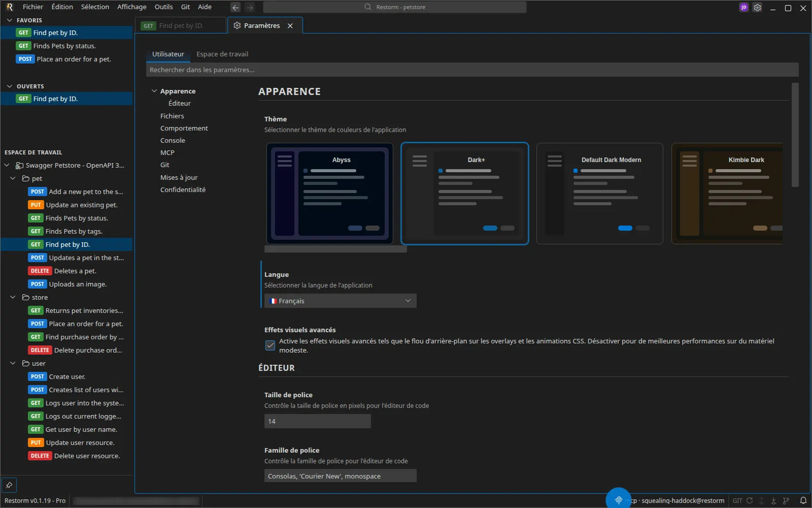Screen dimensions: 812x508
Task: Click the PUT badge of Update an existing pet
Action: (x=36, y=205)
